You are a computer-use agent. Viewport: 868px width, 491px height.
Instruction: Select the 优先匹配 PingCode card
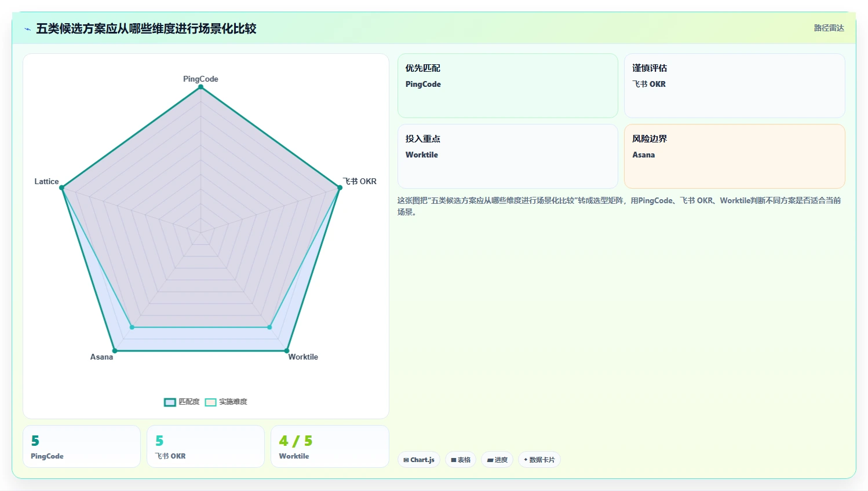point(508,86)
